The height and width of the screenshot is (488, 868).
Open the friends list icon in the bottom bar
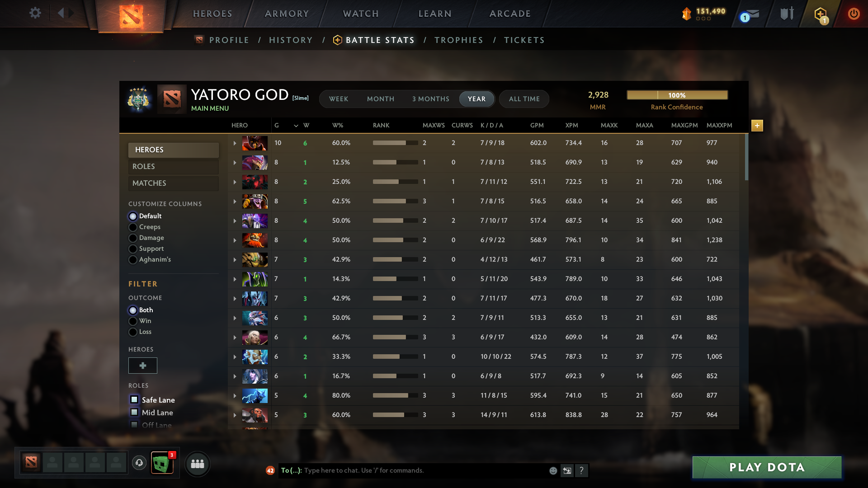tap(197, 464)
